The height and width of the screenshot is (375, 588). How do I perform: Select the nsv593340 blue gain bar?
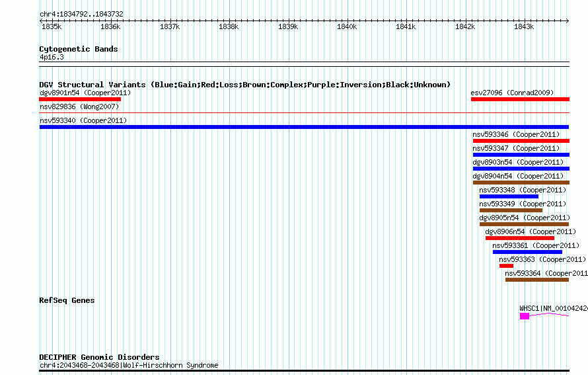pyautogui.click(x=304, y=127)
